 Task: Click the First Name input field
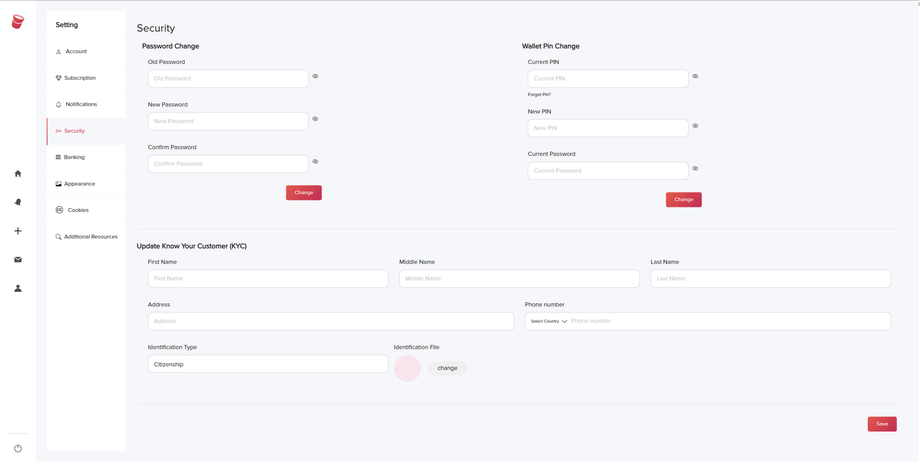[268, 279]
